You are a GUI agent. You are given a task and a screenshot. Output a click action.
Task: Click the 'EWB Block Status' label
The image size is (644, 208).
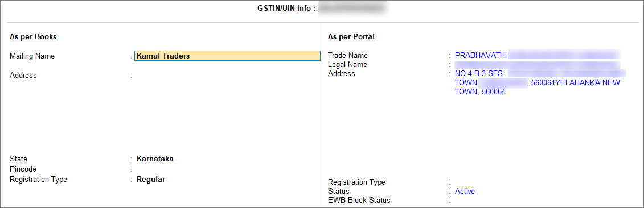359,201
